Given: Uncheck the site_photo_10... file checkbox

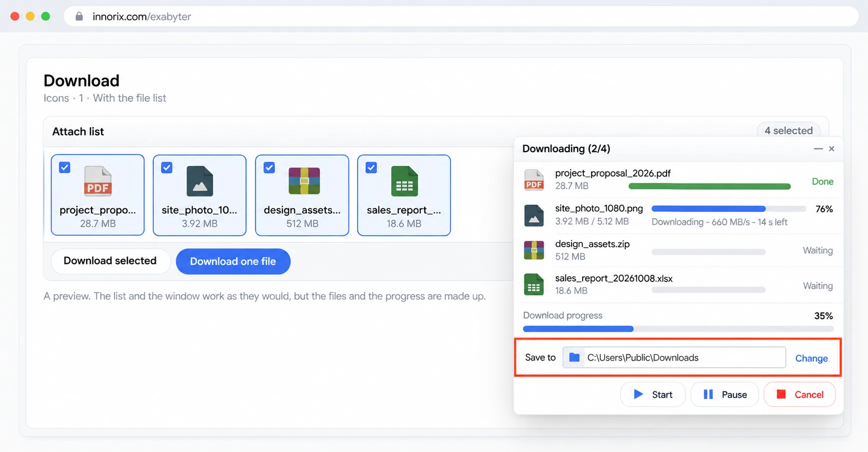Looking at the screenshot, I should pos(167,167).
